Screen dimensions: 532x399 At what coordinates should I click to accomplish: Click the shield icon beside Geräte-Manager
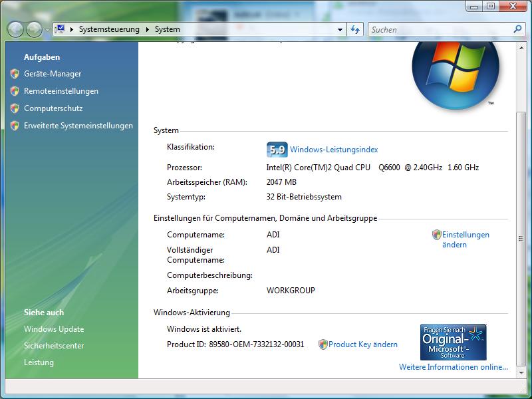pos(15,74)
